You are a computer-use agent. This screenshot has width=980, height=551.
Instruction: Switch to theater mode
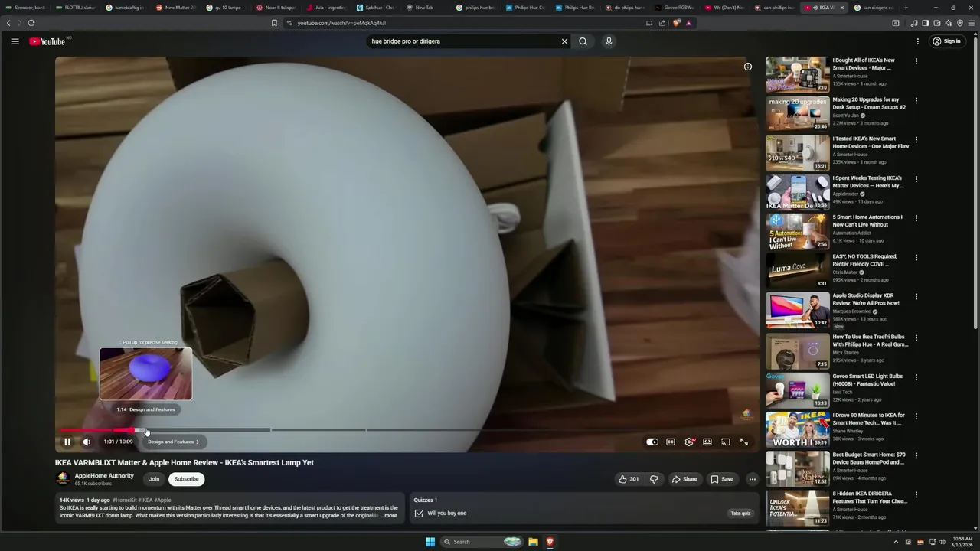707,442
